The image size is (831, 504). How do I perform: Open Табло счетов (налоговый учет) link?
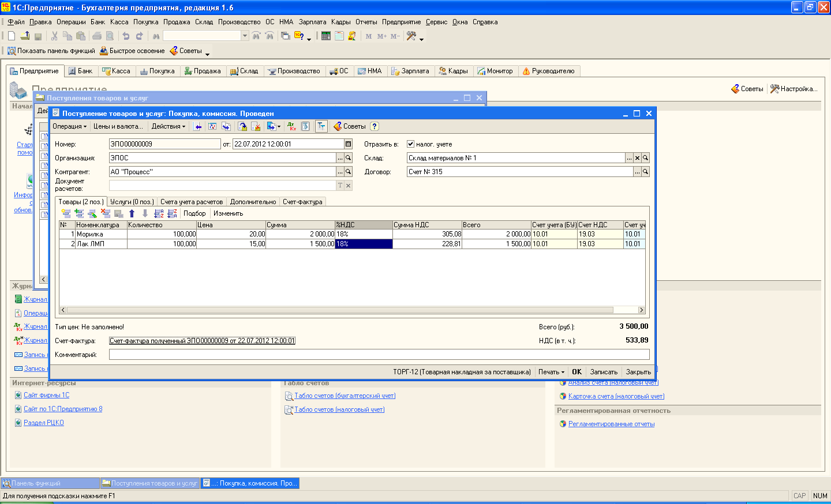pyautogui.click(x=339, y=409)
